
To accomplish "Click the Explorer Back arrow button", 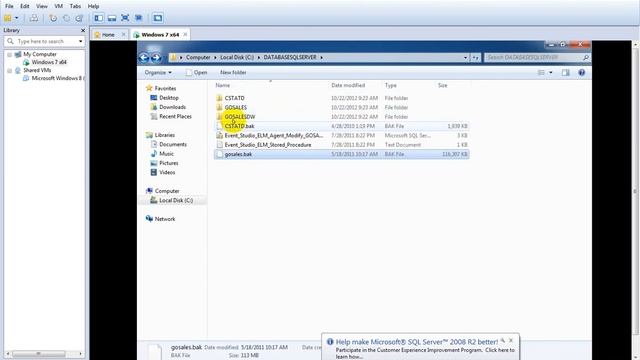I will (x=144, y=58).
